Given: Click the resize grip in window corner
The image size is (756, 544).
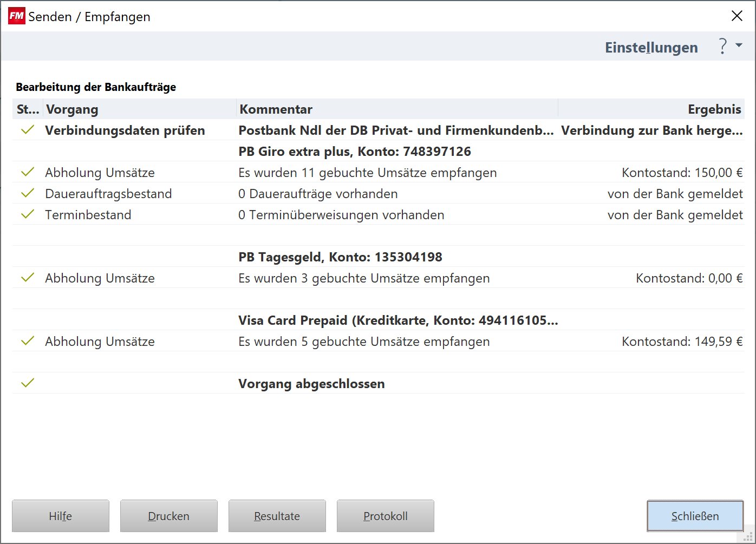Looking at the screenshot, I should pos(749,537).
